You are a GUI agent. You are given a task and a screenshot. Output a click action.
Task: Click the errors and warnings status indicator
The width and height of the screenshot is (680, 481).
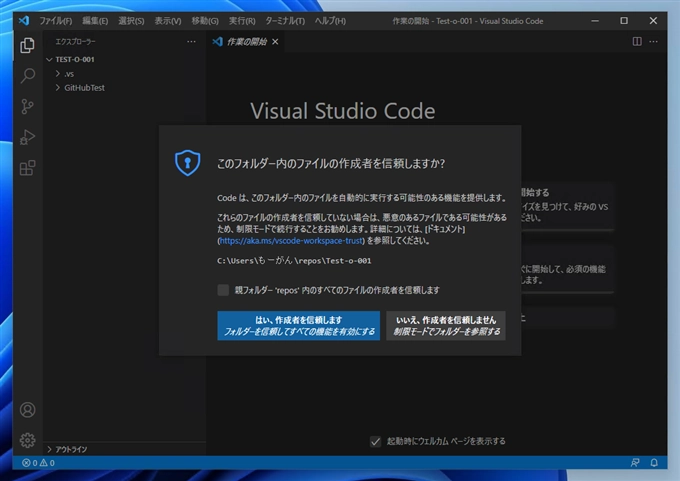click(x=38, y=463)
